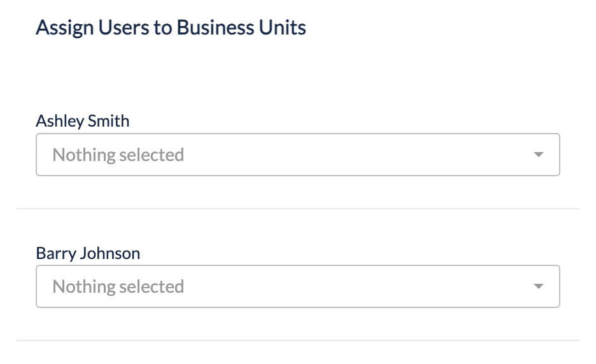
Task: Click "Nothing selected" text under Barry Johnson
Action: (118, 286)
